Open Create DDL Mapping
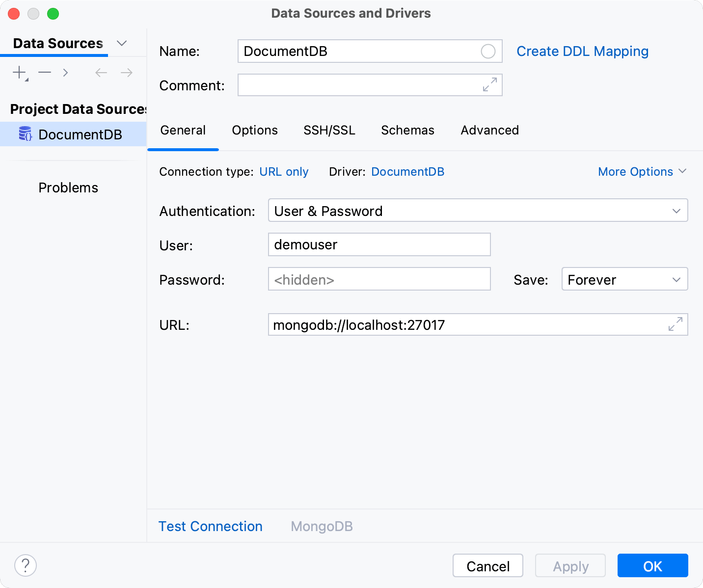 (x=583, y=51)
